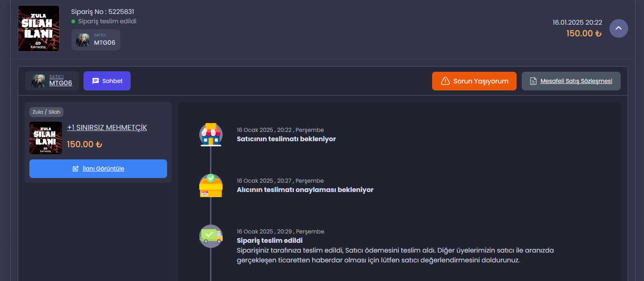Viewport: 644px width, 281px height.
Task: Click the Zula Silah İlanı thumbnail in the header
Action: (39, 28)
